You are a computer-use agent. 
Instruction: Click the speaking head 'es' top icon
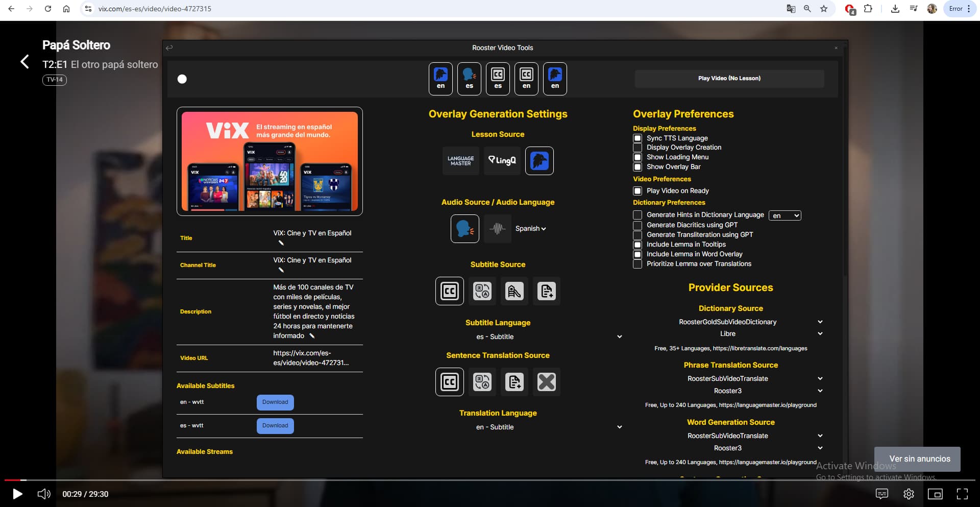[469, 79]
